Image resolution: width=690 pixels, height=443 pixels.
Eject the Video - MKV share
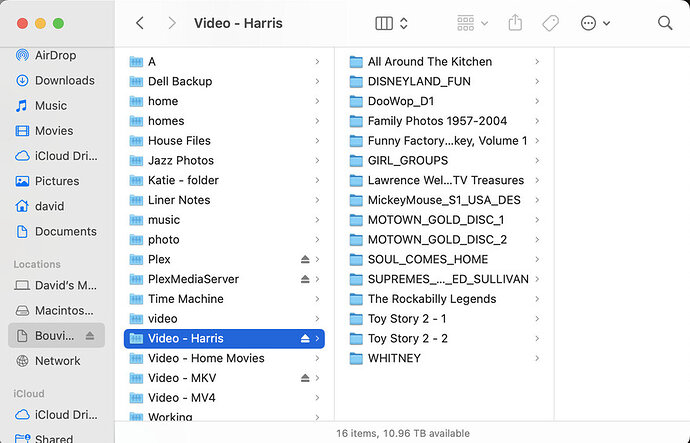(x=305, y=378)
